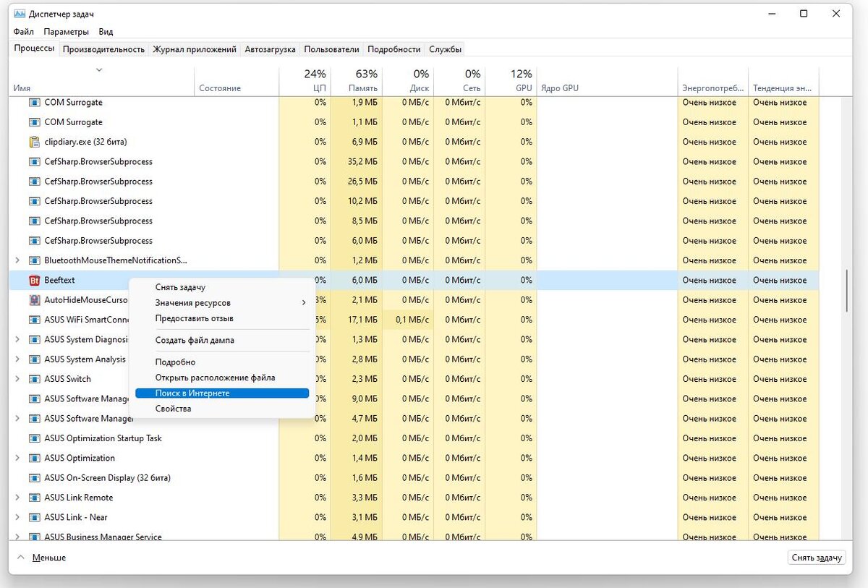The width and height of the screenshot is (868, 588).
Task: Click the ASUS On-Screen Display process icon
Action: pyautogui.click(x=34, y=477)
